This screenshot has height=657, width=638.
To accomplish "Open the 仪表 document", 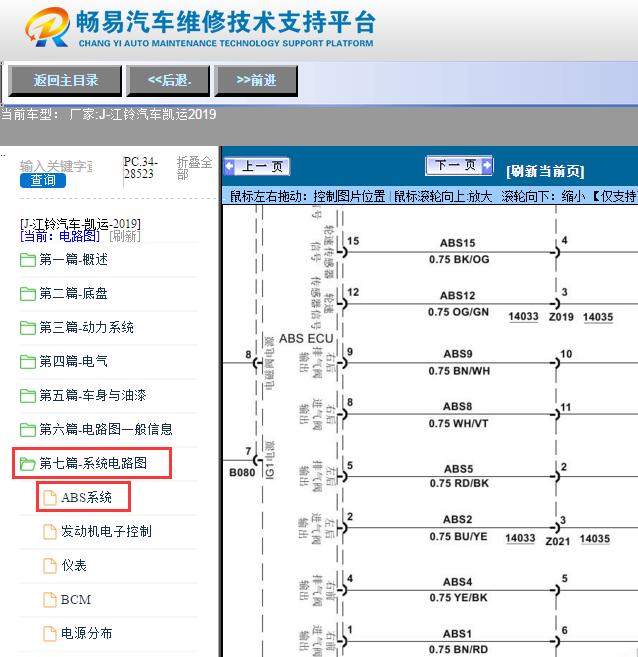I will tap(74, 565).
